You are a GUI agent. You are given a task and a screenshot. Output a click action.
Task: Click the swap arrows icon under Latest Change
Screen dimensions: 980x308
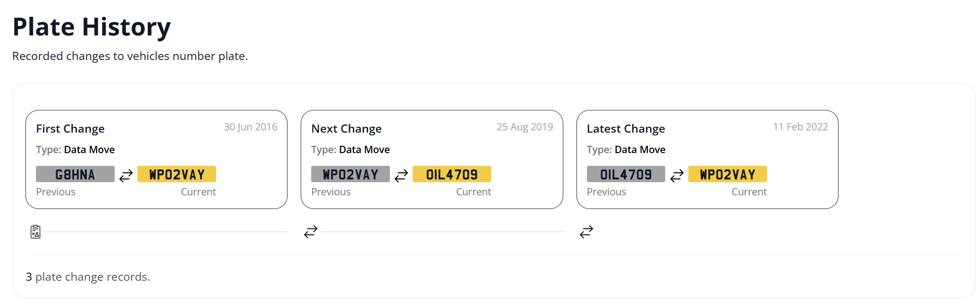tap(586, 232)
